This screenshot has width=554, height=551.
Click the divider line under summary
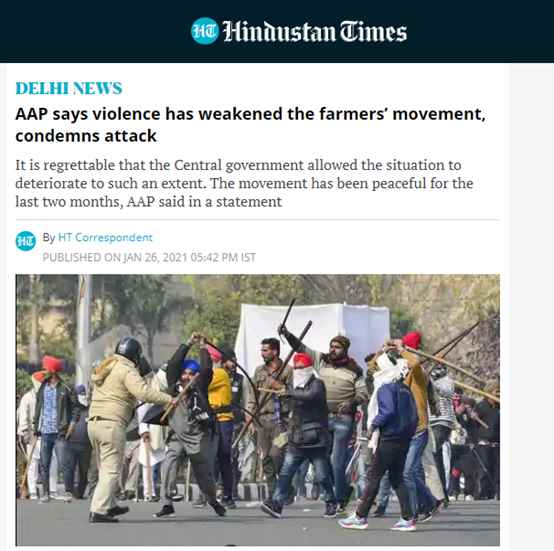pos(258,219)
